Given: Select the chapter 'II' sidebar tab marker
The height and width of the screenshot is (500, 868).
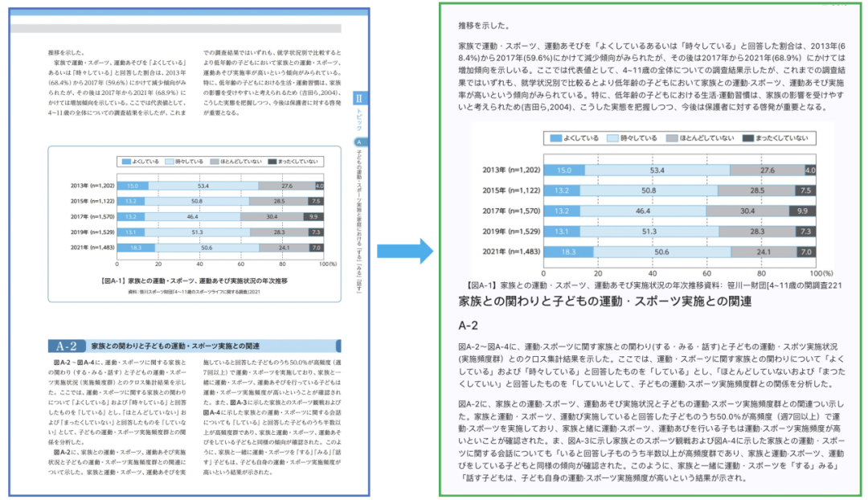Looking at the screenshot, I should coord(359,98).
